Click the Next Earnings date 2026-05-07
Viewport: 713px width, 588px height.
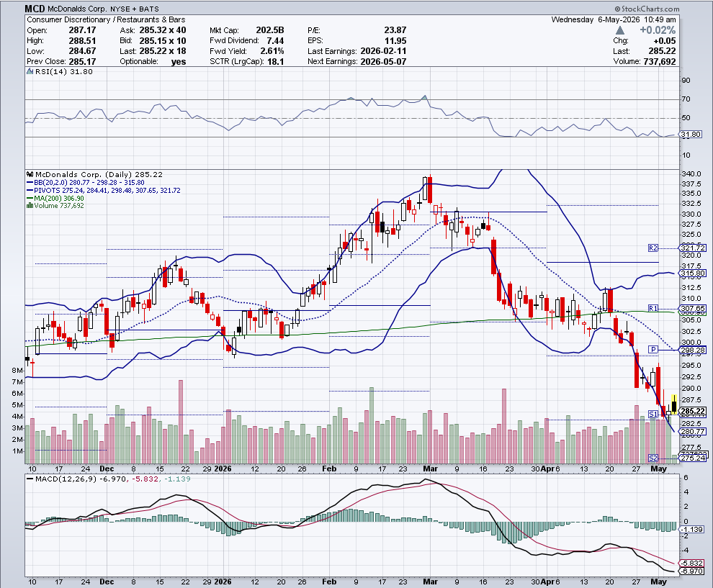(x=383, y=61)
